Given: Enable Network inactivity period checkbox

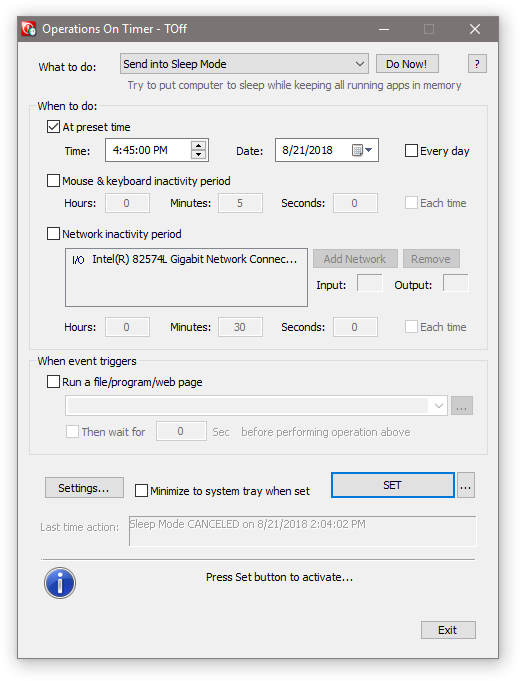Looking at the screenshot, I should click(53, 234).
